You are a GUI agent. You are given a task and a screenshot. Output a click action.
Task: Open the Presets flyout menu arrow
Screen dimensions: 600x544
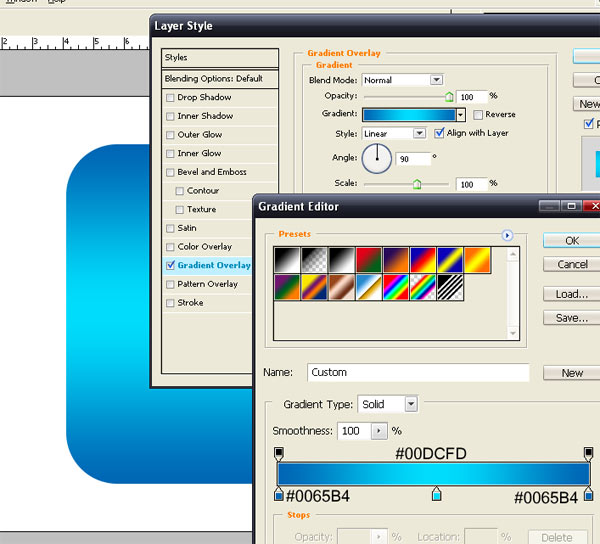[x=507, y=235]
